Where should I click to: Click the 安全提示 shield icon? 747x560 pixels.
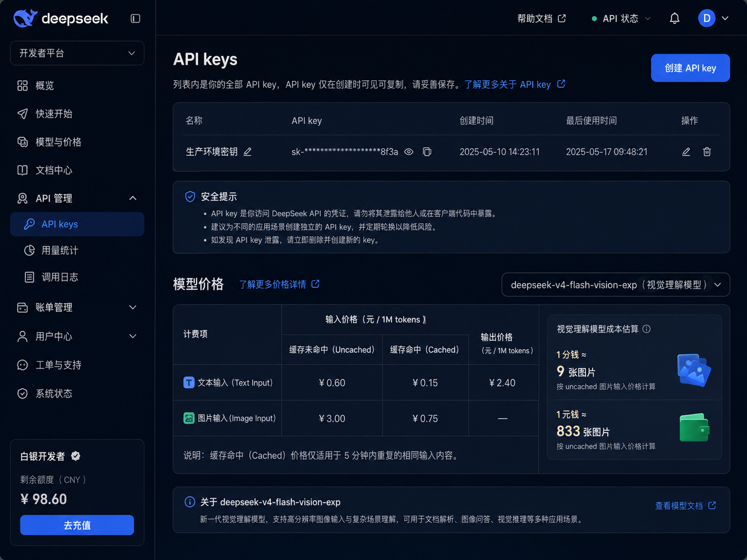pos(190,196)
